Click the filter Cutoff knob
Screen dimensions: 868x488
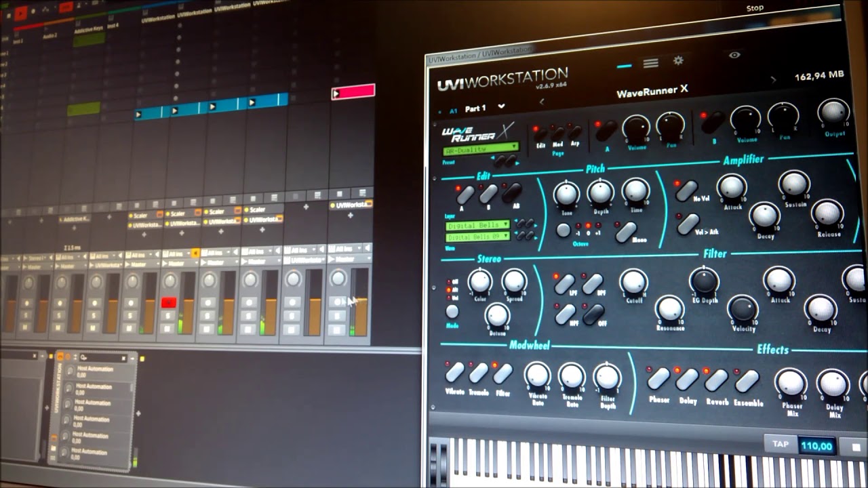pyautogui.click(x=633, y=282)
